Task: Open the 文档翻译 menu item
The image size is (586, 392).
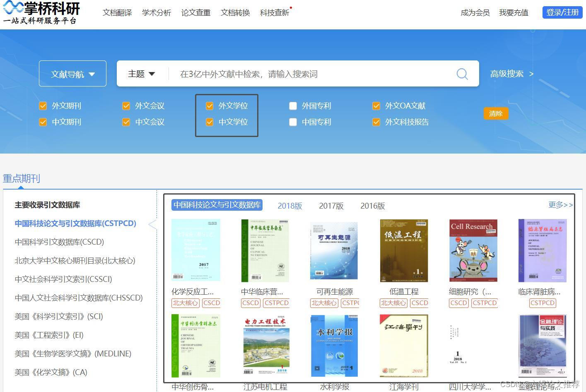Action: click(x=117, y=13)
